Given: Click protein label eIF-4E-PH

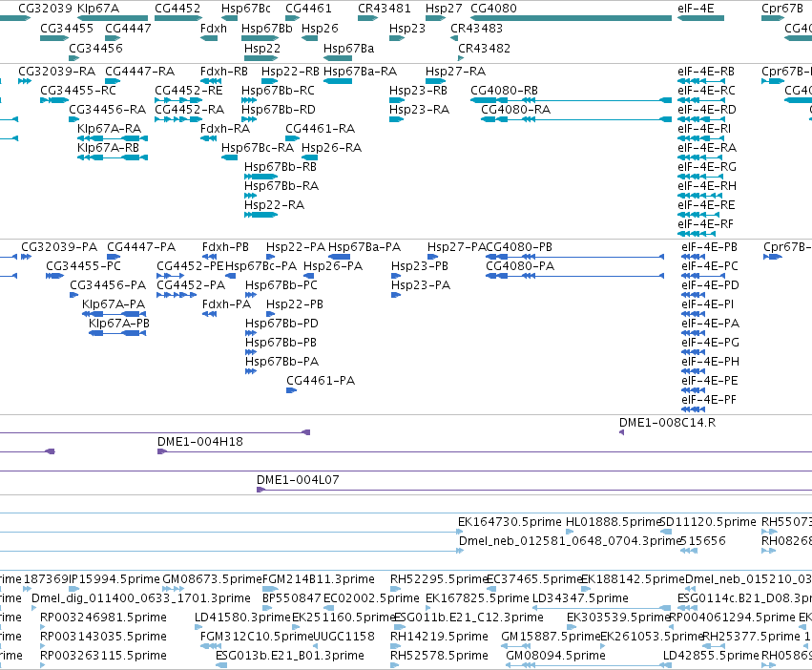Looking at the screenshot, I should pos(710,361).
